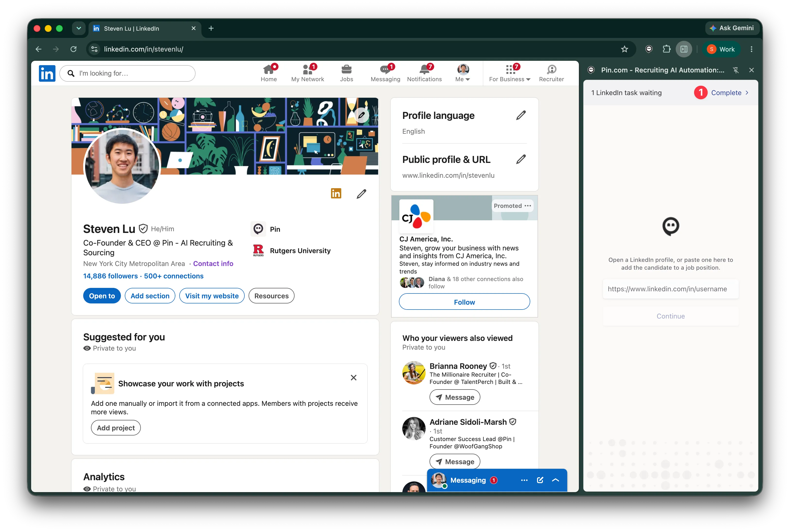Open messaging overlay options ellipsis
This screenshot has width=790, height=532.
tap(524, 480)
